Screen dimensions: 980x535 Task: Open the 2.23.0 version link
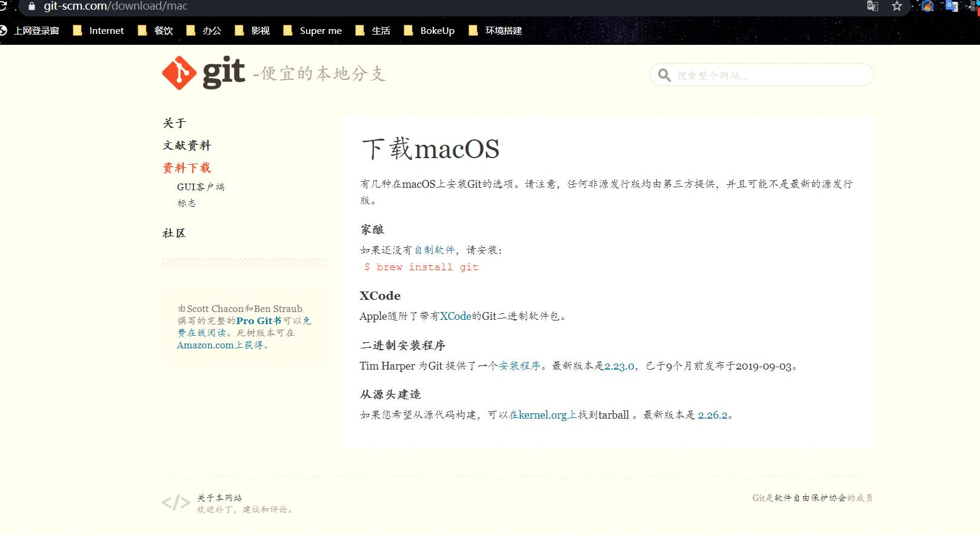coord(619,366)
